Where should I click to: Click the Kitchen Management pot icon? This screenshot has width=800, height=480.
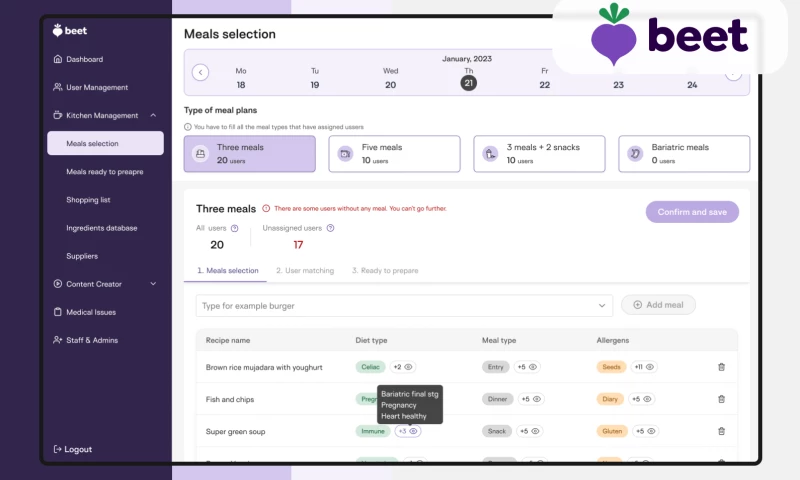pos(58,115)
